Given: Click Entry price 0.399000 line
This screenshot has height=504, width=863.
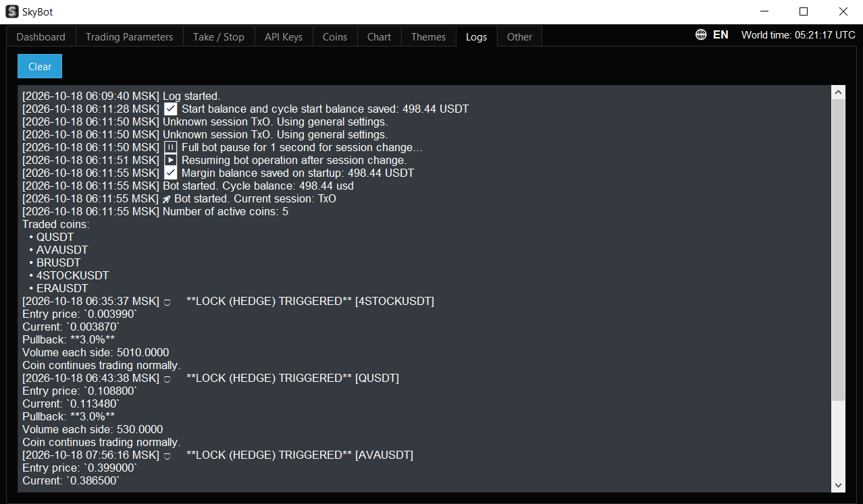Looking at the screenshot, I should coord(80,468).
